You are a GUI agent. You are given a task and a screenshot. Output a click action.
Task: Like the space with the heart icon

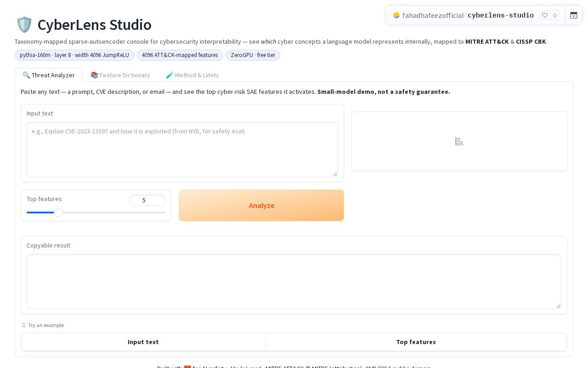click(x=545, y=15)
